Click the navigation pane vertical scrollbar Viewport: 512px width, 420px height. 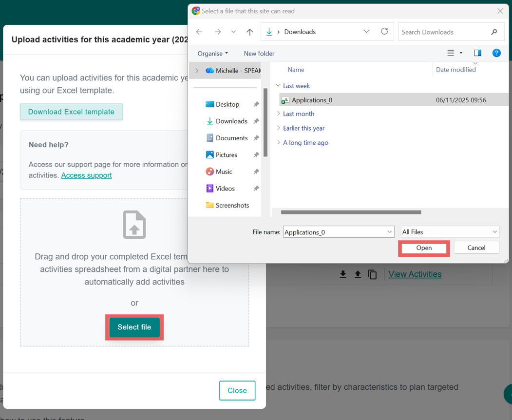click(x=265, y=122)
